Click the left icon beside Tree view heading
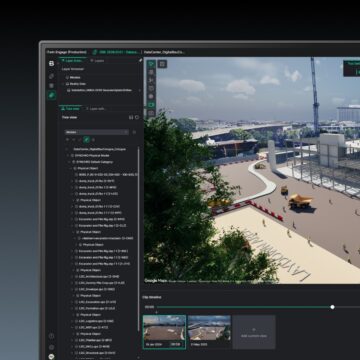 tap(131, 117)
